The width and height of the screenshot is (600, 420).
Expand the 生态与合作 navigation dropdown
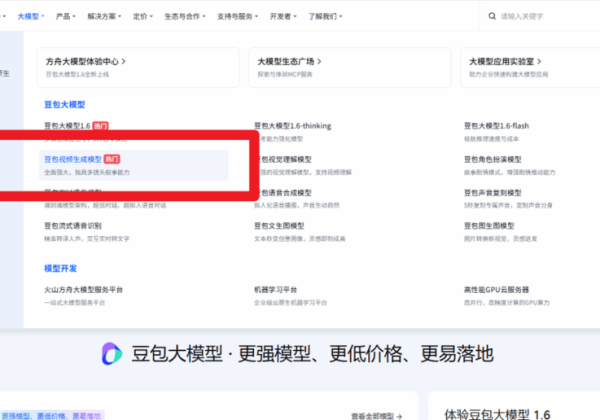185,16
